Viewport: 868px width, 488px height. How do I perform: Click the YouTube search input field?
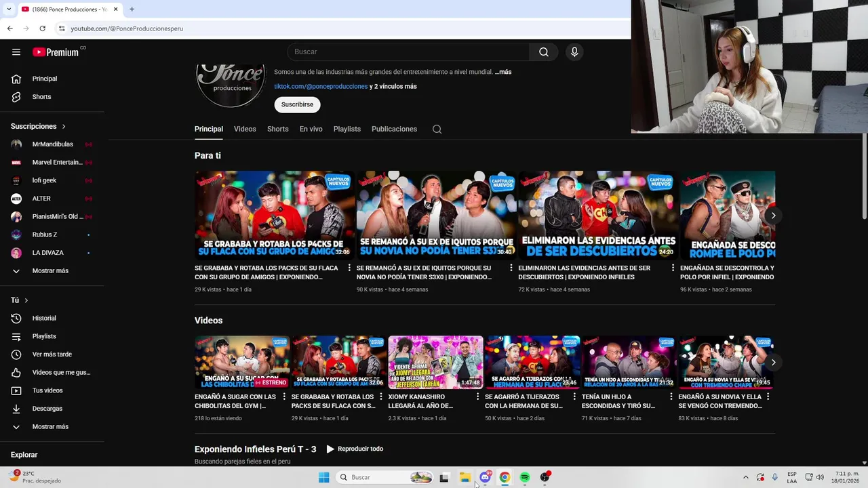(408, 52)
